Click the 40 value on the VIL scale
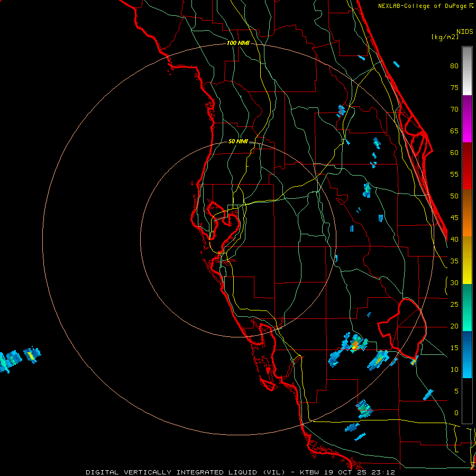This screenshot has width=476, height=476. [454, 240]
